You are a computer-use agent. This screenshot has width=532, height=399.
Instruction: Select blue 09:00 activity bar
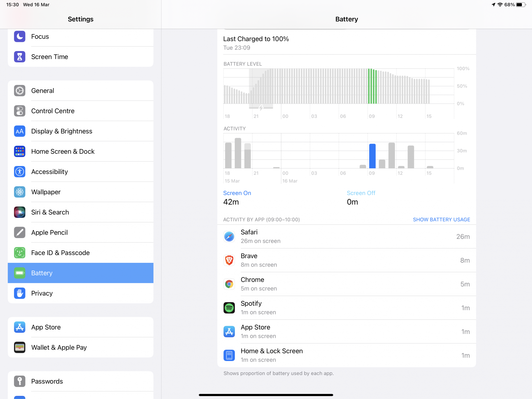point(372,156)
